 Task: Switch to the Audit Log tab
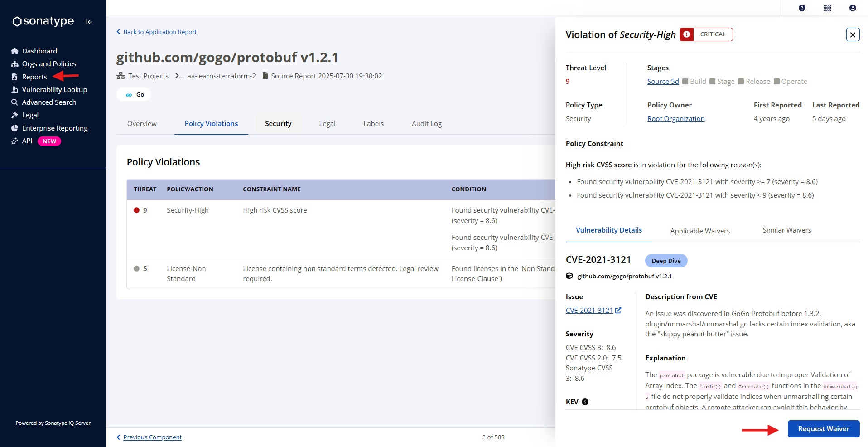427,124
